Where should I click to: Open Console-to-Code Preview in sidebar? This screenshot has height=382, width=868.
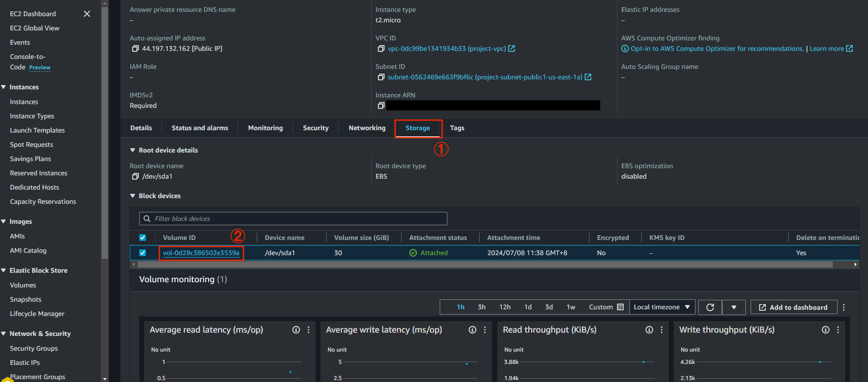(x=30, y=62)
